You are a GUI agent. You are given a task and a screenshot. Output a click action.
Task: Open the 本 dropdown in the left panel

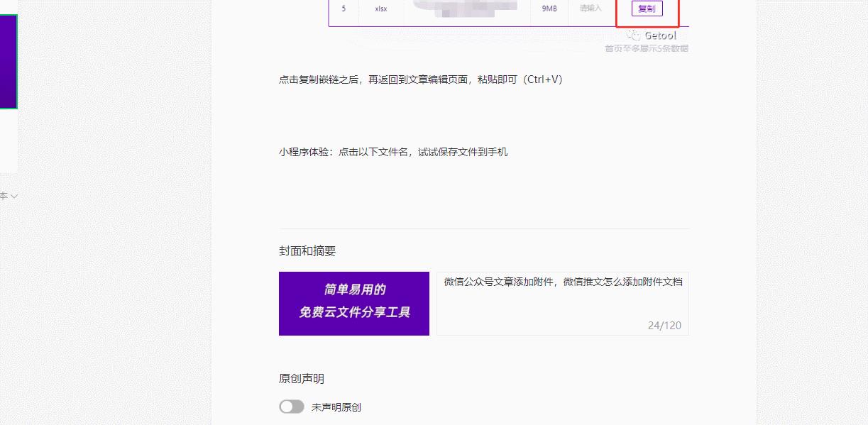[7, 197]
